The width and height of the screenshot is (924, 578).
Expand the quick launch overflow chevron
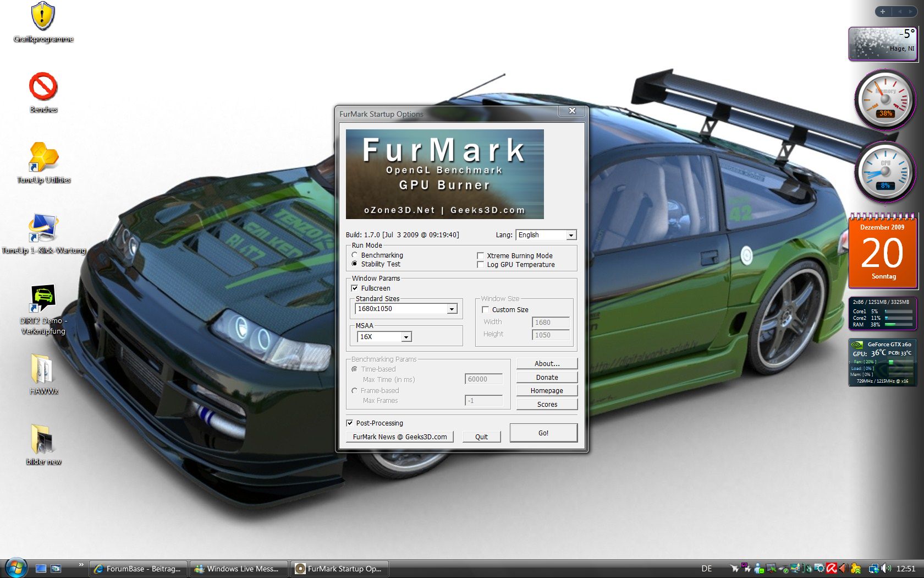[x=81, y=564]
